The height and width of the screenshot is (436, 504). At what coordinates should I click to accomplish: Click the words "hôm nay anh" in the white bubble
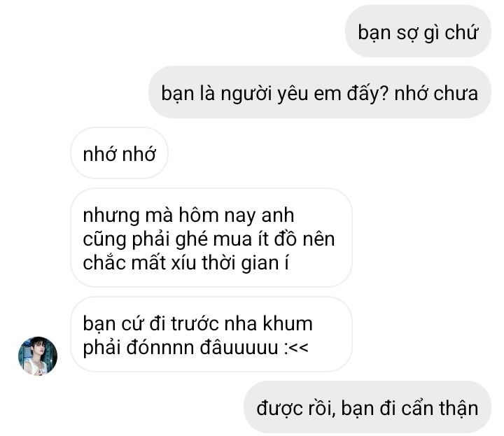click(x=237, y=216)
